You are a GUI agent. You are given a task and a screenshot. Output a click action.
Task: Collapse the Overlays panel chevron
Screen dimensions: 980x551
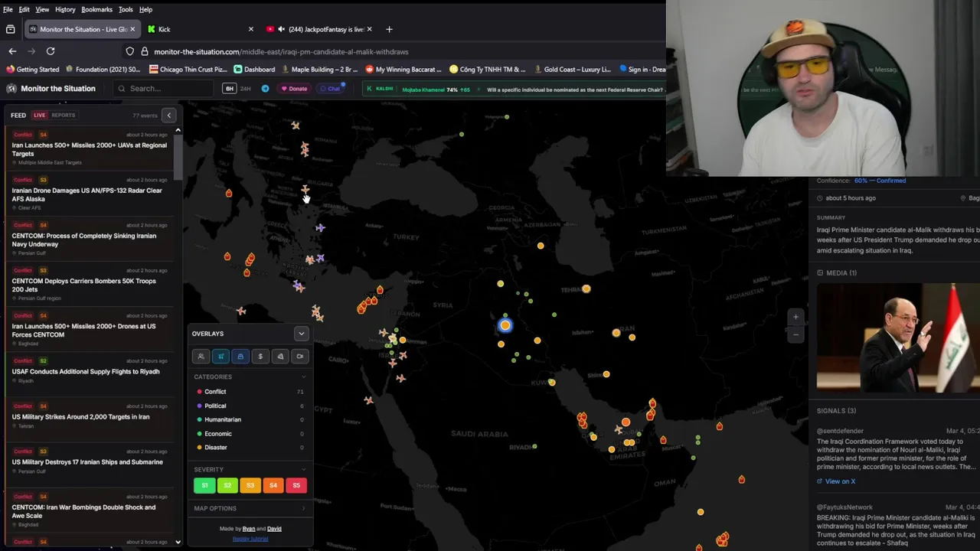click(301, 334)
